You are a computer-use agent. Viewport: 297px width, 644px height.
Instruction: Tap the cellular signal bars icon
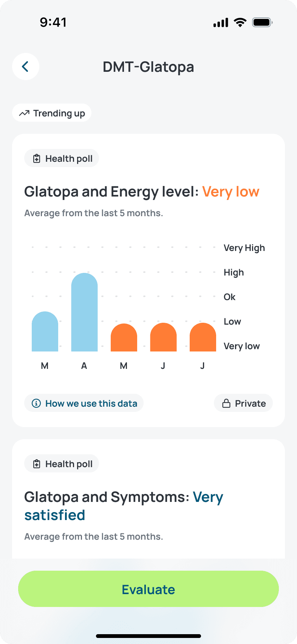coord(221,23)
